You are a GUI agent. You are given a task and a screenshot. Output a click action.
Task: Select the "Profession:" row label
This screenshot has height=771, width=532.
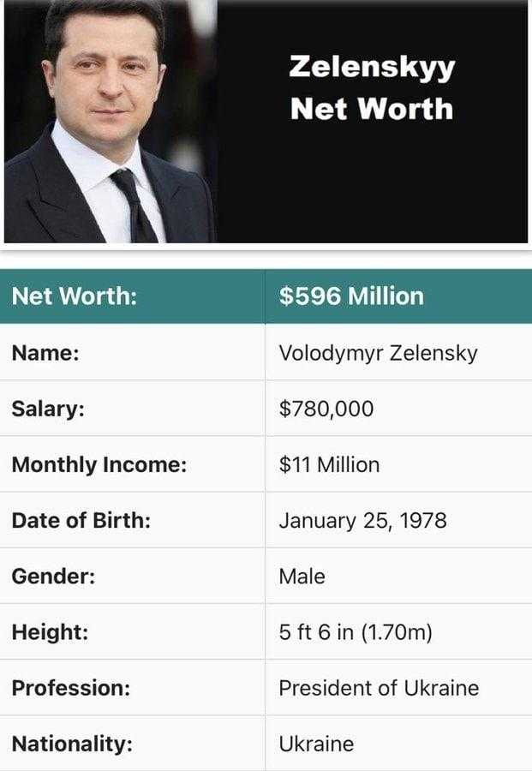71,688
